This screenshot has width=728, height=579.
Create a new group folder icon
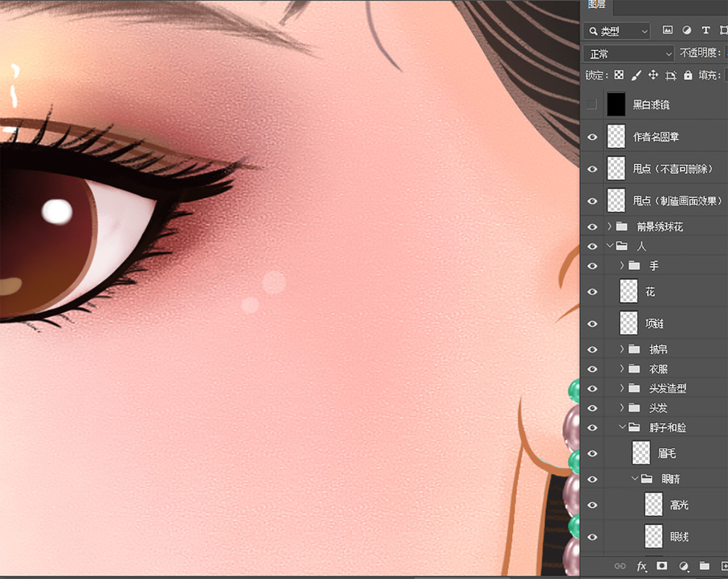705,565
